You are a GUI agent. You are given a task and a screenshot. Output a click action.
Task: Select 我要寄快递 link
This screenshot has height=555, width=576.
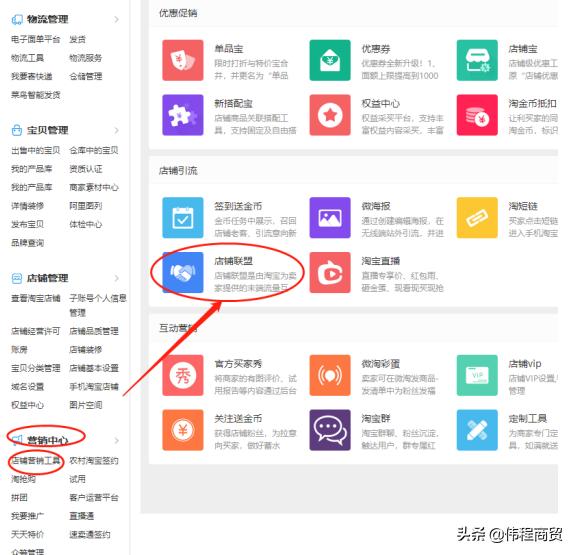[32, 76]
